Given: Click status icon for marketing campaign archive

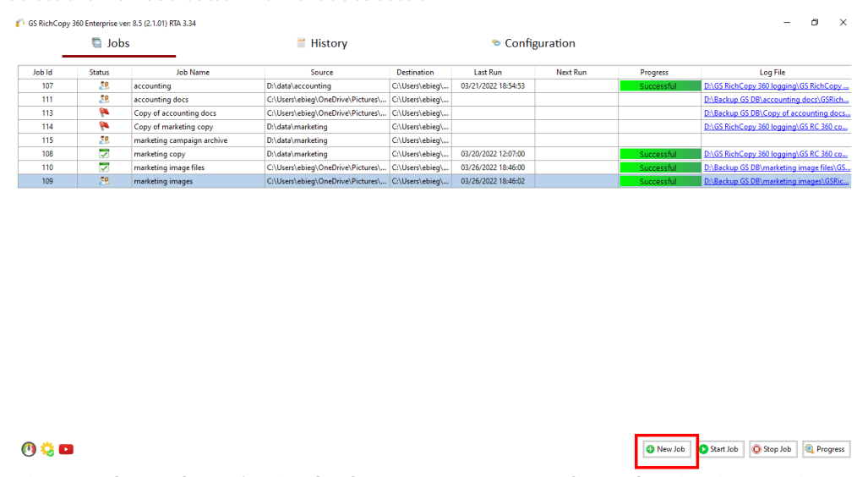Looking at the screenshot, I should (104, 140).
